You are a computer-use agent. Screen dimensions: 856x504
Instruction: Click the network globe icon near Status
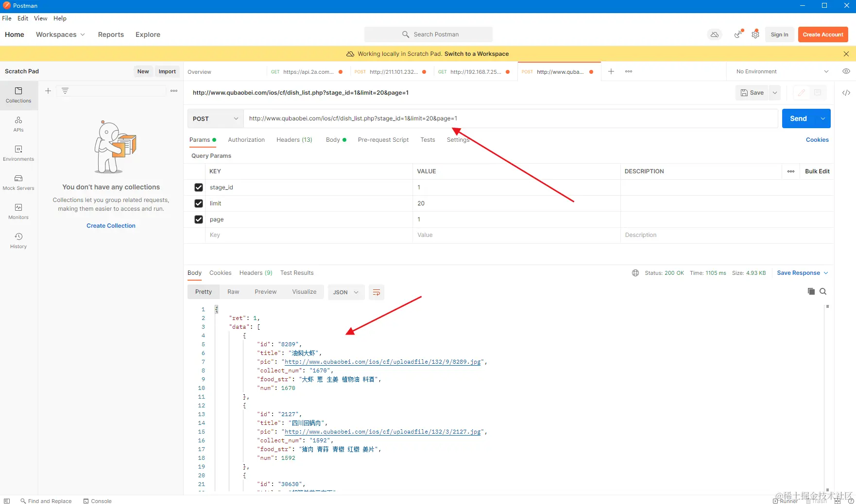(635, 273)
